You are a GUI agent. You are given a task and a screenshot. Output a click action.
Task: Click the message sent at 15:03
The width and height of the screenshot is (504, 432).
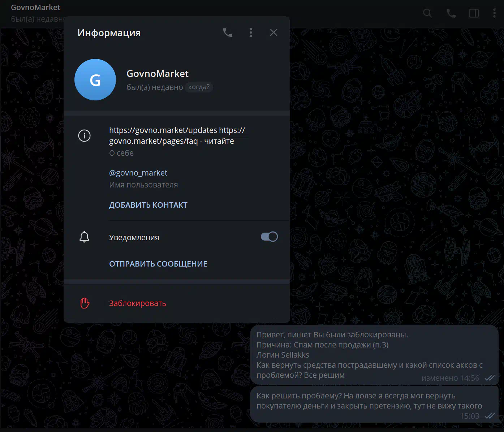pyautogui.click(x=374, y=405)
